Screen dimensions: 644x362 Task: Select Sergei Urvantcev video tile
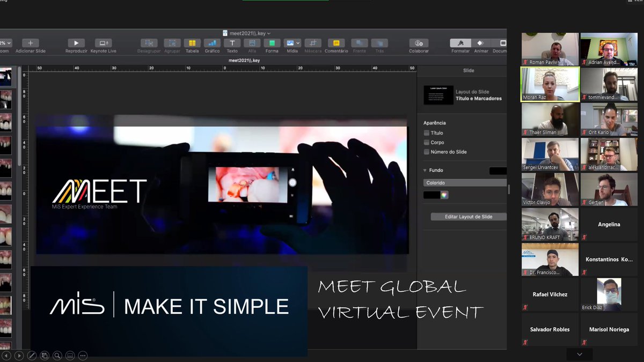(x=550, y=154)
